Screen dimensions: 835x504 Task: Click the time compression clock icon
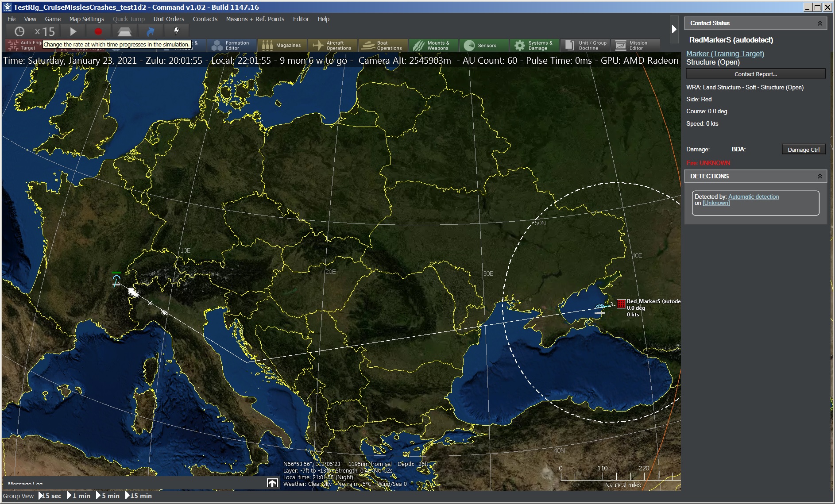pos(19,31)
